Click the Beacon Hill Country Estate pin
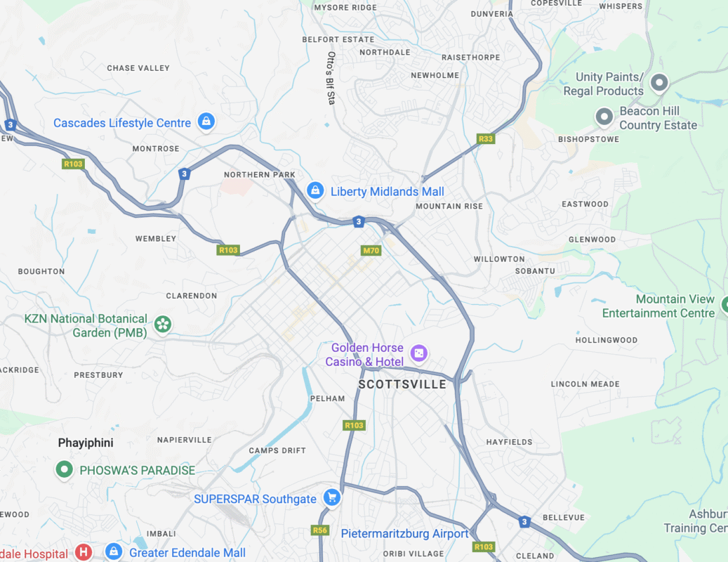 (604, 117)
